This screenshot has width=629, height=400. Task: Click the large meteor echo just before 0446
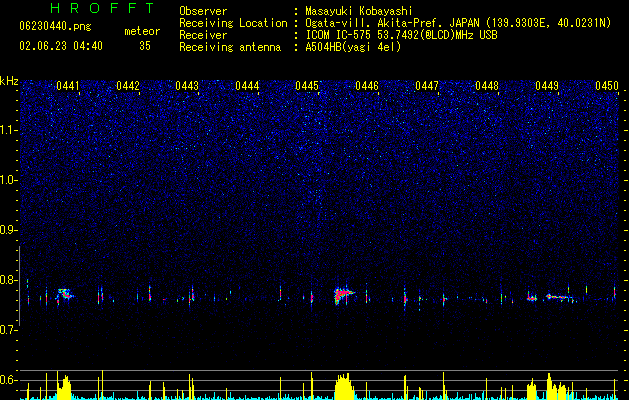[x=343, y=295]
